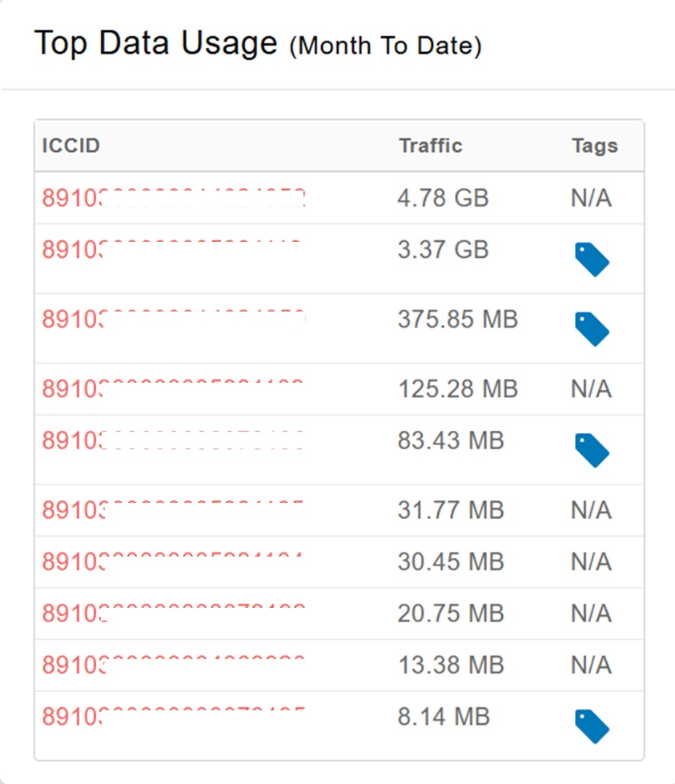Viewport: 675px width, 784px height.
Task: Open the ICCID link using 125.28 MB
Action: (173, 389)
